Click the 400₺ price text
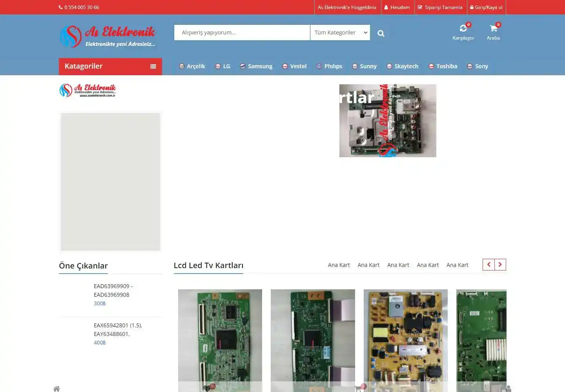 coord(100,343)
